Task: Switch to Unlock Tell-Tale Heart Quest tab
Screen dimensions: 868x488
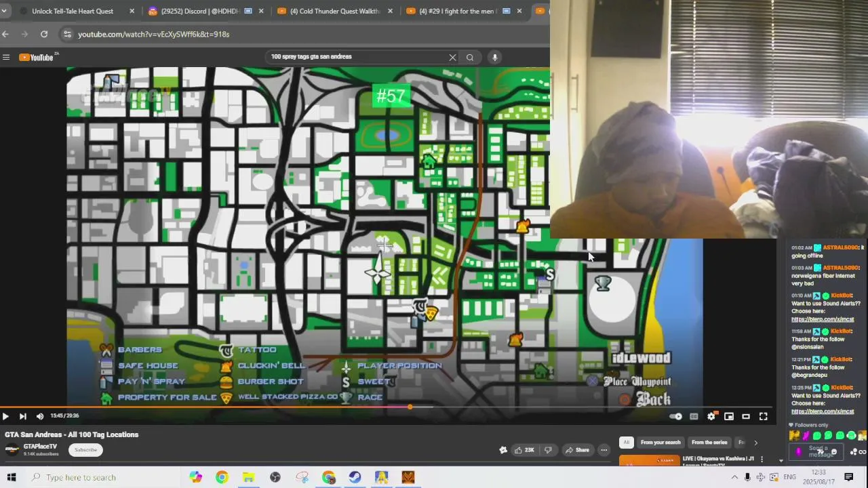Action: [x=73, y=11]
